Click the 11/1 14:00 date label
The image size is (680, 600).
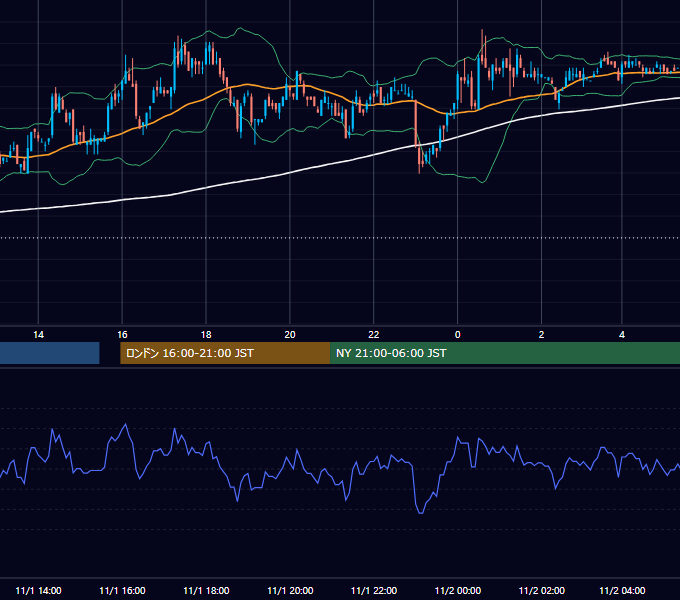pyautogui.click(x=38, y=590)
